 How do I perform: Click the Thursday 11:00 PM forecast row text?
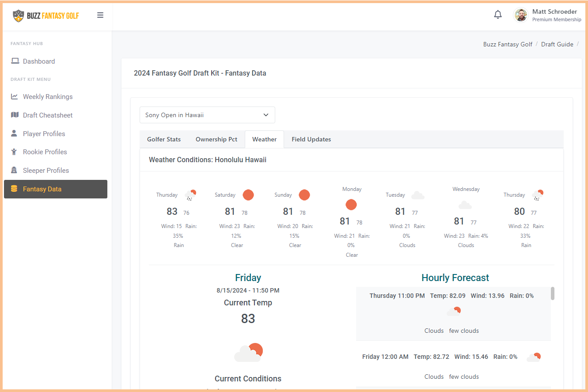coord(451,296)
